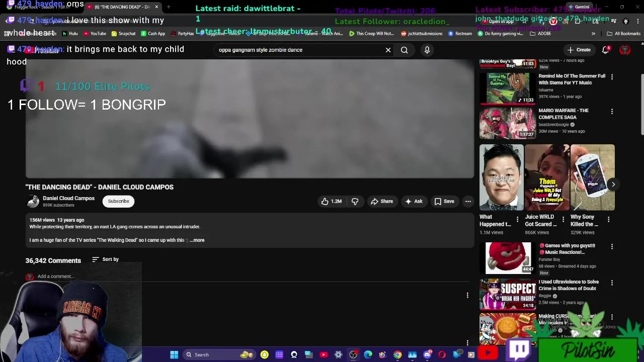Open the SUSPECT Shadows of Doubt thumbnail

(x=507, y=295)
